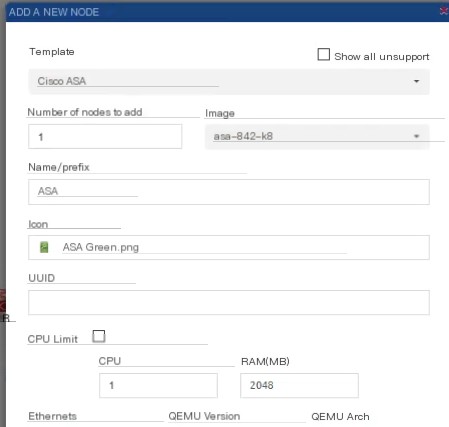Open the Template dropdown showing Cisco ASA
The height and width of the screenshot is (427, 449).
pyautogui.click(x=229, y=81)
